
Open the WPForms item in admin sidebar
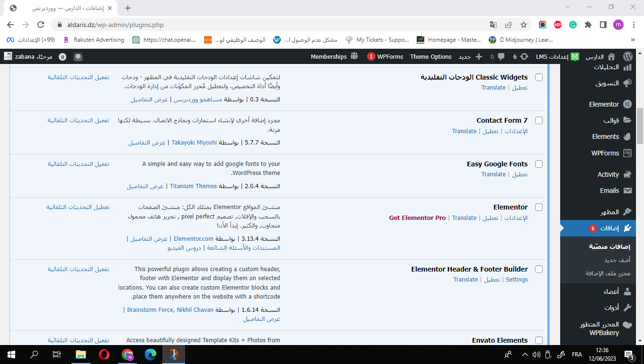[605, 153]
